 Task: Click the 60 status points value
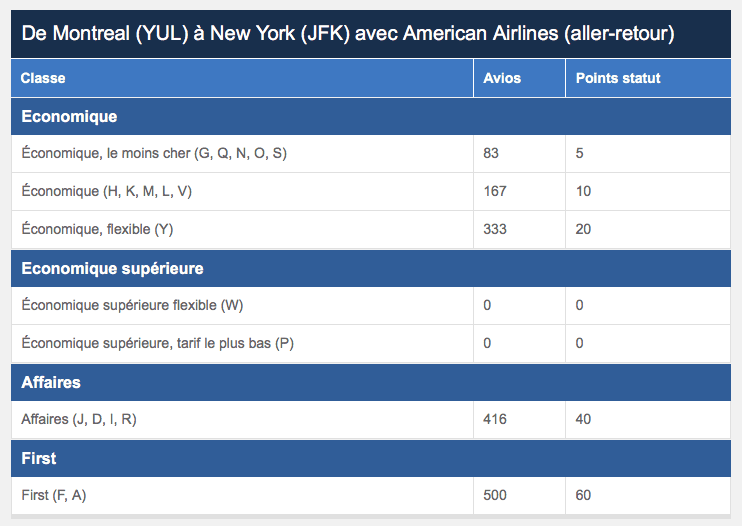click(584, 496)
